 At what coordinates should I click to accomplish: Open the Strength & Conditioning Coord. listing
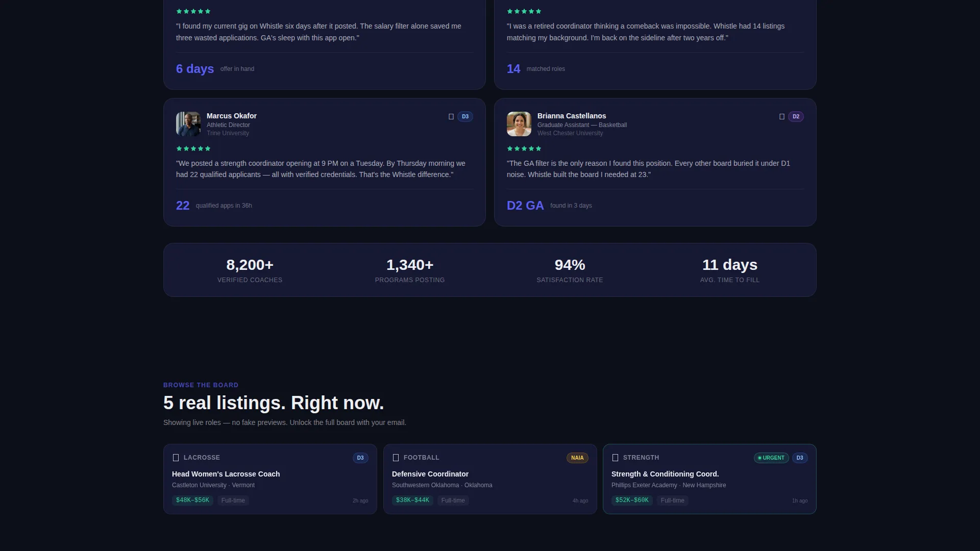709,479
